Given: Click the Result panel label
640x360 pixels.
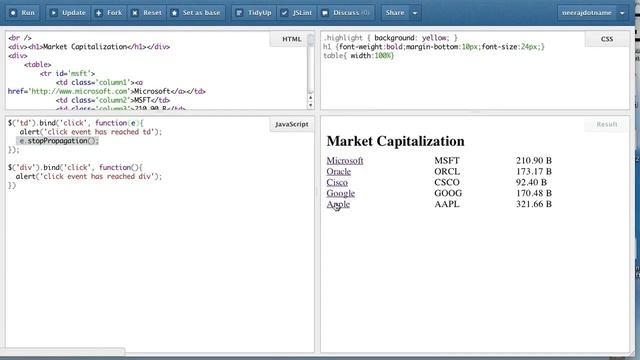Looking at the screenshot, I should coord(607,124).
